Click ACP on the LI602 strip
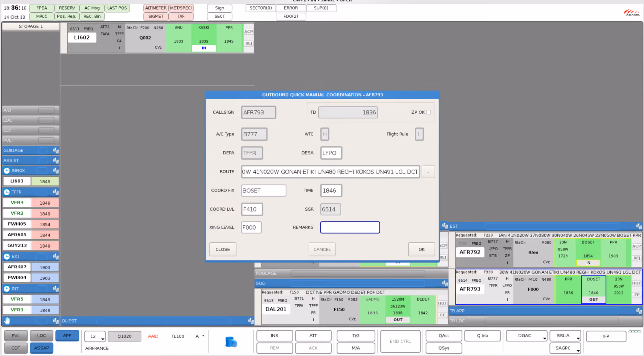 click(248, 32)
